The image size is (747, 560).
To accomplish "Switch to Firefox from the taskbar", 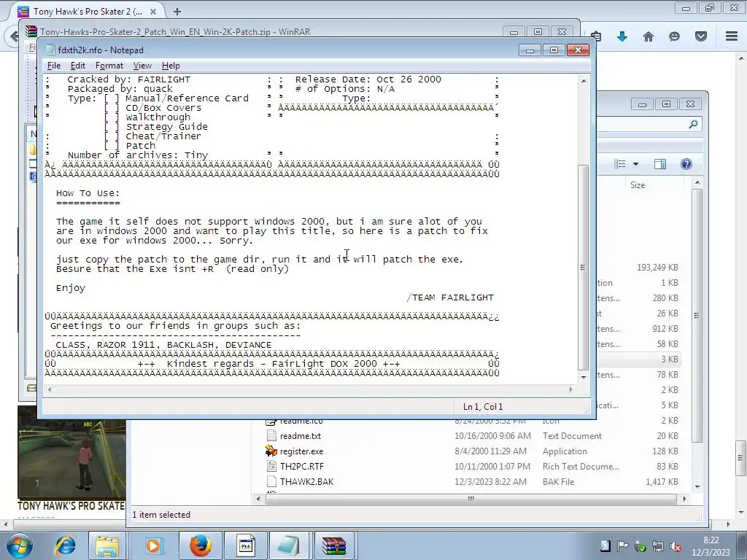I will [200, 545].
